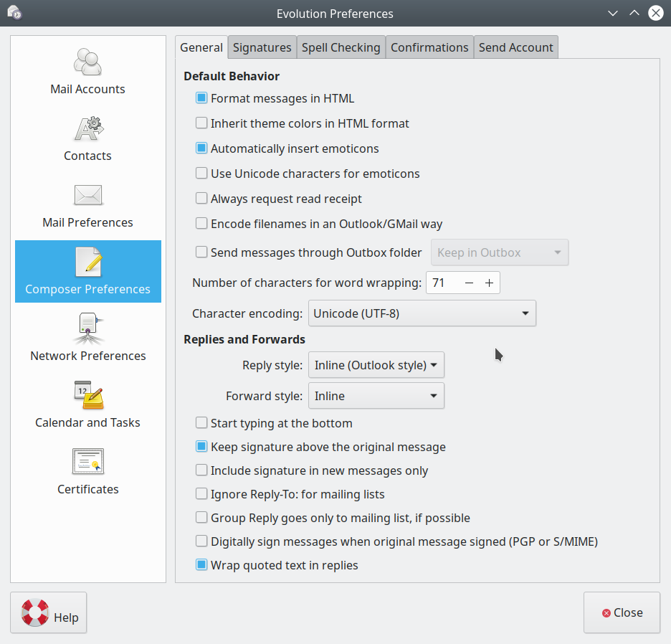This screenshot has width=671, height=644.
Task: Open the Certificates icon
Action: click(87, 462)
